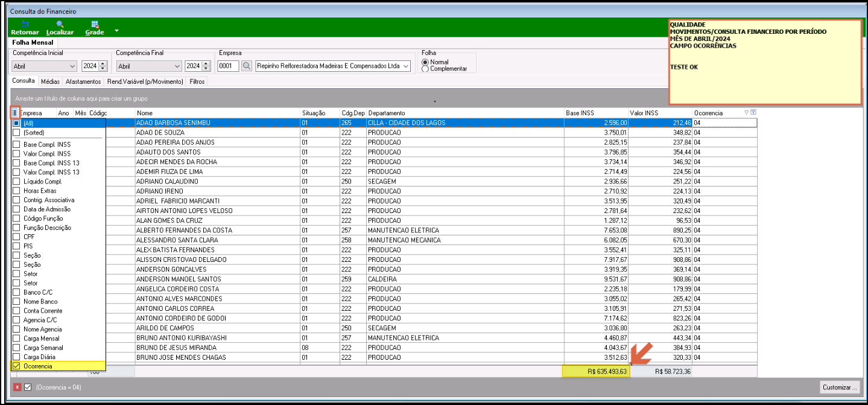
Task: Open the toolbar overflow arrow after Grade
Action: pos(116,31)
